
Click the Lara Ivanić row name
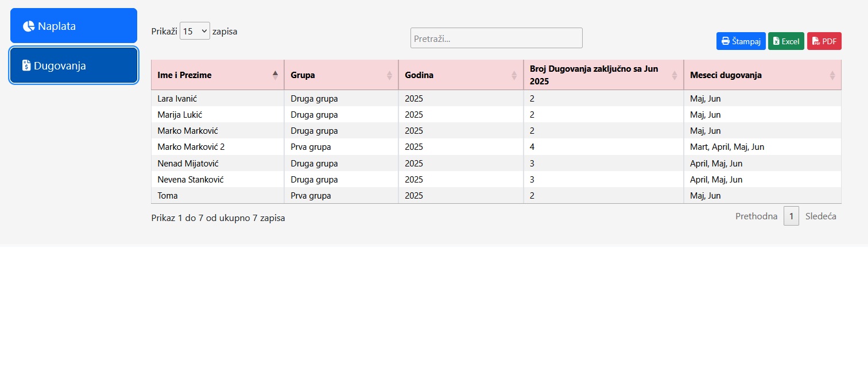pyautogui.click(x=177, y=99)
